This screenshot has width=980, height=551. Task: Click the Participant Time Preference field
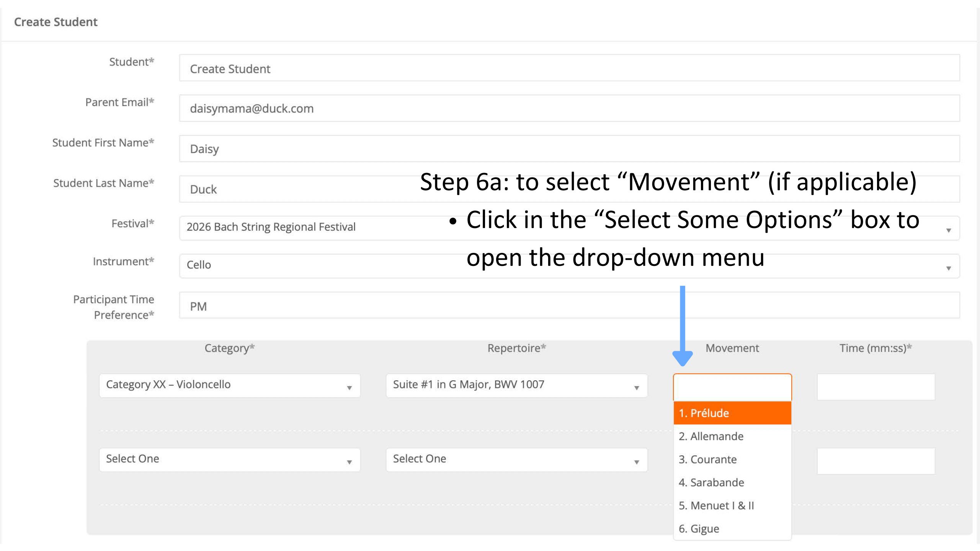click(569, 305)
